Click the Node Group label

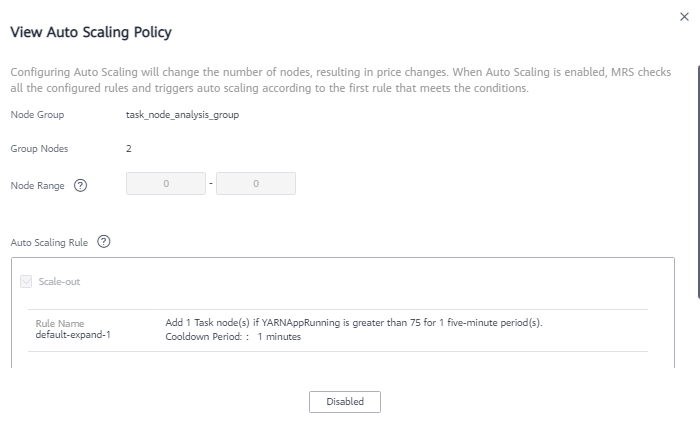click(x=38, y=115)
